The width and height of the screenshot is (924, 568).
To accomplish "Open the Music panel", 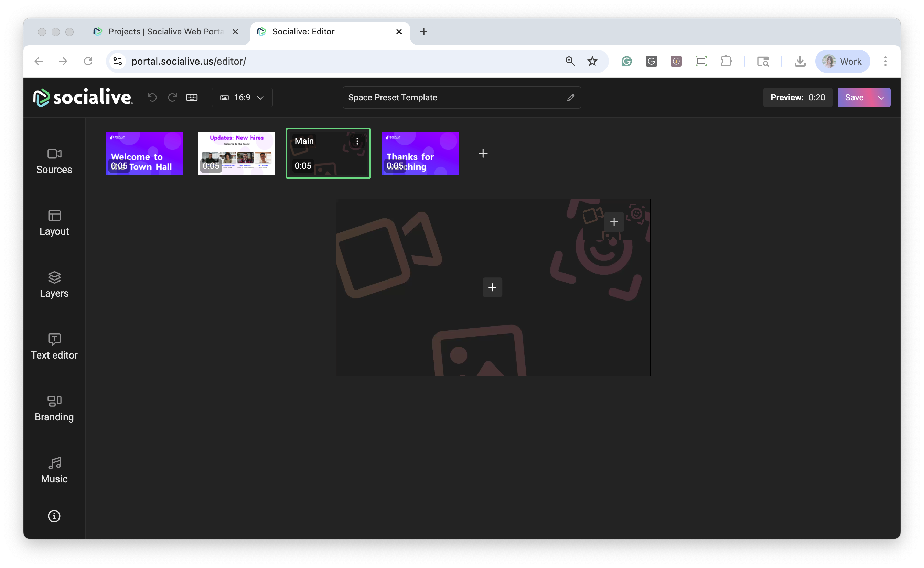I will click(54, 470).
